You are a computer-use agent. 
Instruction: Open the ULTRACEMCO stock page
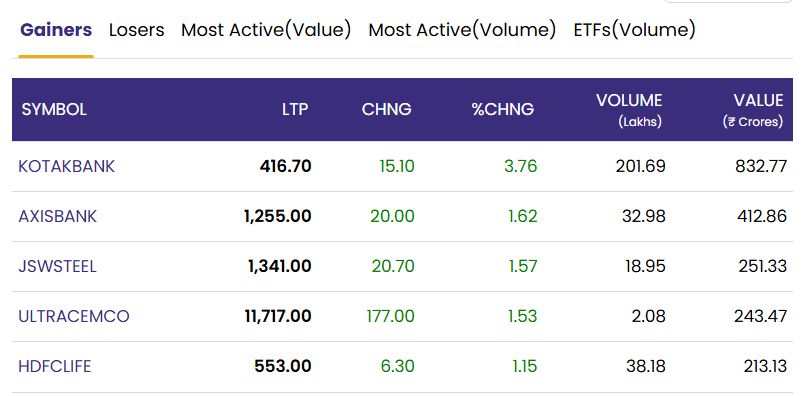[74, 316]
